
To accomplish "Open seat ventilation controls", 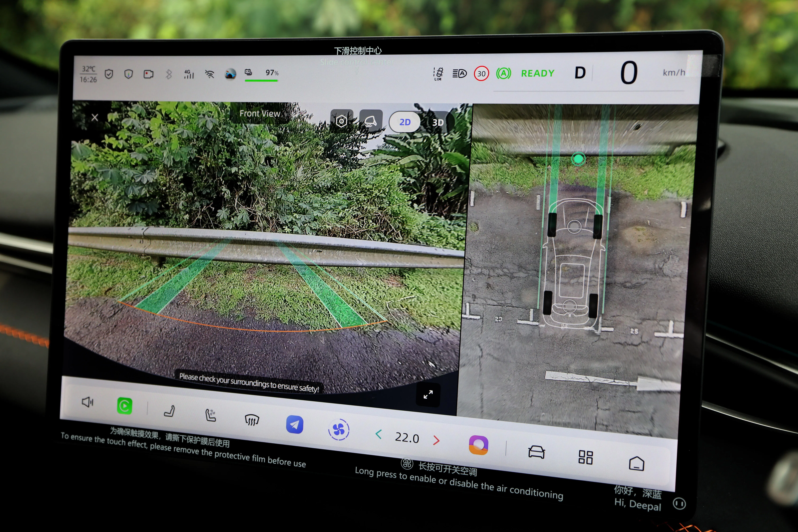I will tap(210, 415).
